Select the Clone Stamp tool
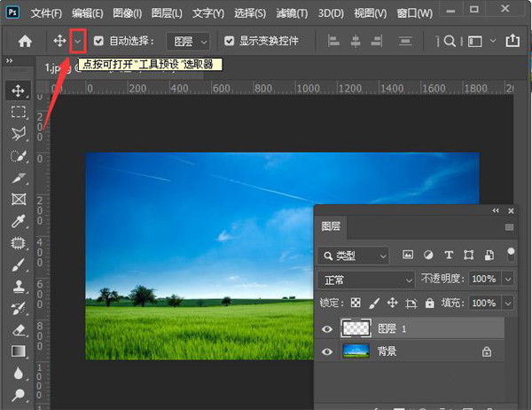 pos(18,286)
